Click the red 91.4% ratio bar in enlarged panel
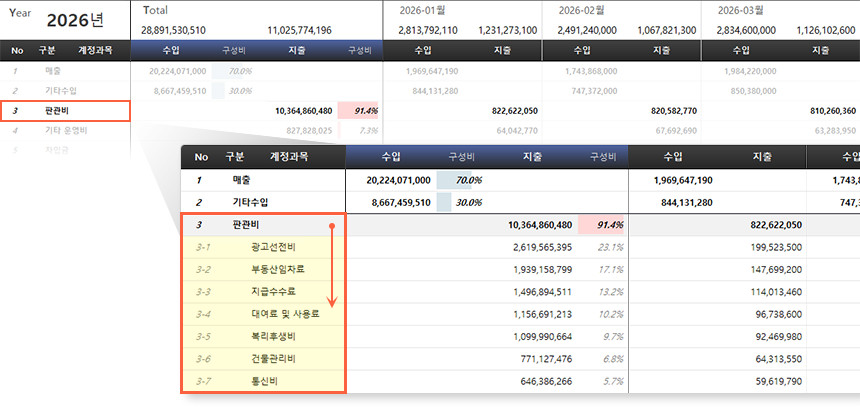 (x=603, y=225)
